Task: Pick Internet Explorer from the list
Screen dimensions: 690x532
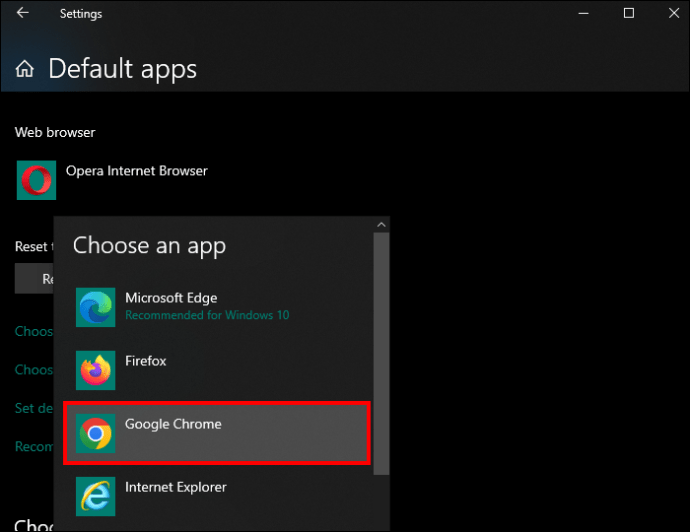Action: (217, 496)
